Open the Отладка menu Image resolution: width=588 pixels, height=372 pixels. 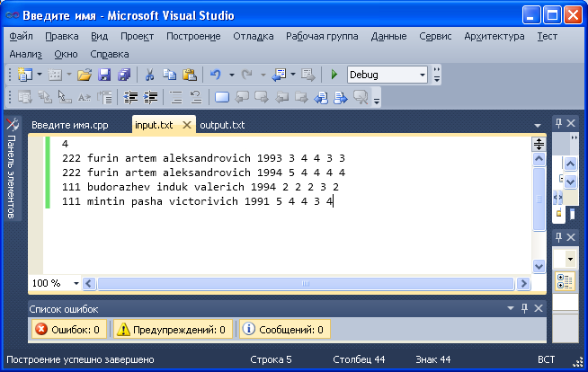pos(254,36)
